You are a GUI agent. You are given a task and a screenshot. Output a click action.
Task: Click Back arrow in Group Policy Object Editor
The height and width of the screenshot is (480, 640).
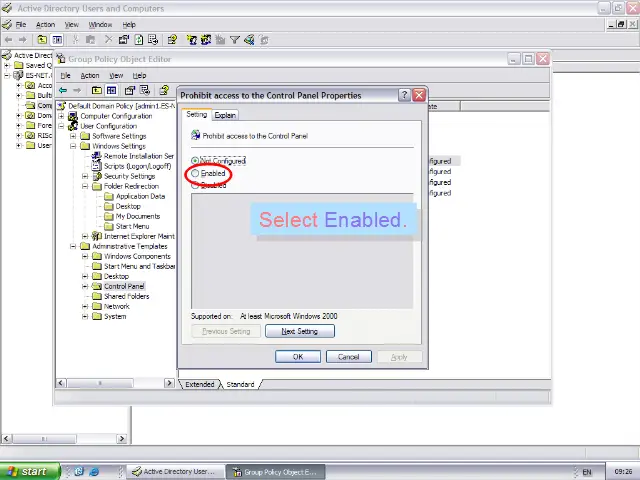click(63, 90)
